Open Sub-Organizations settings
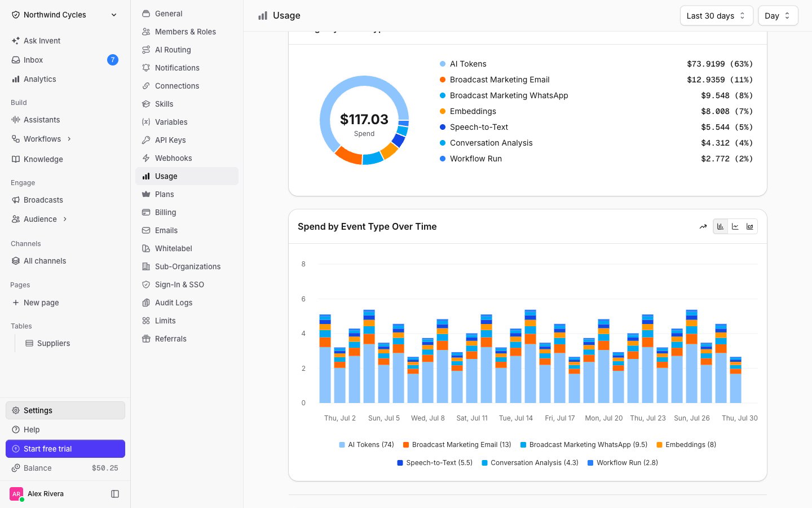Screen dimensions: 812x508 point(187,266)
